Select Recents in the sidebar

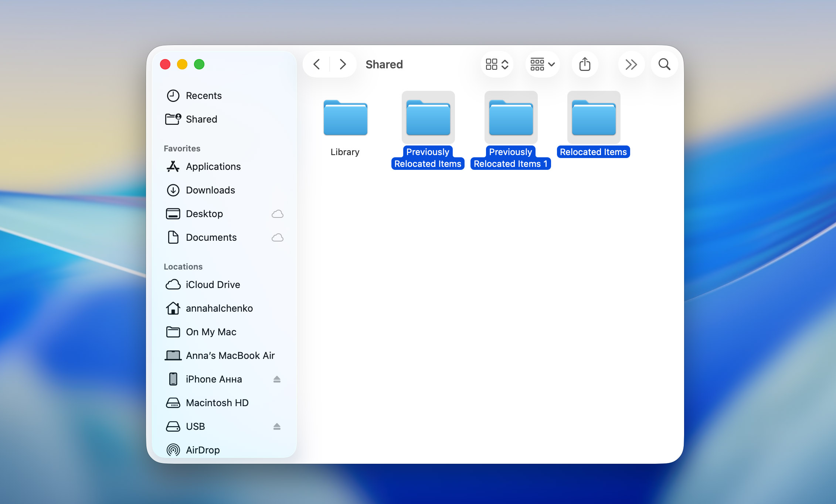pyautogui.click(x=203, y=96)
